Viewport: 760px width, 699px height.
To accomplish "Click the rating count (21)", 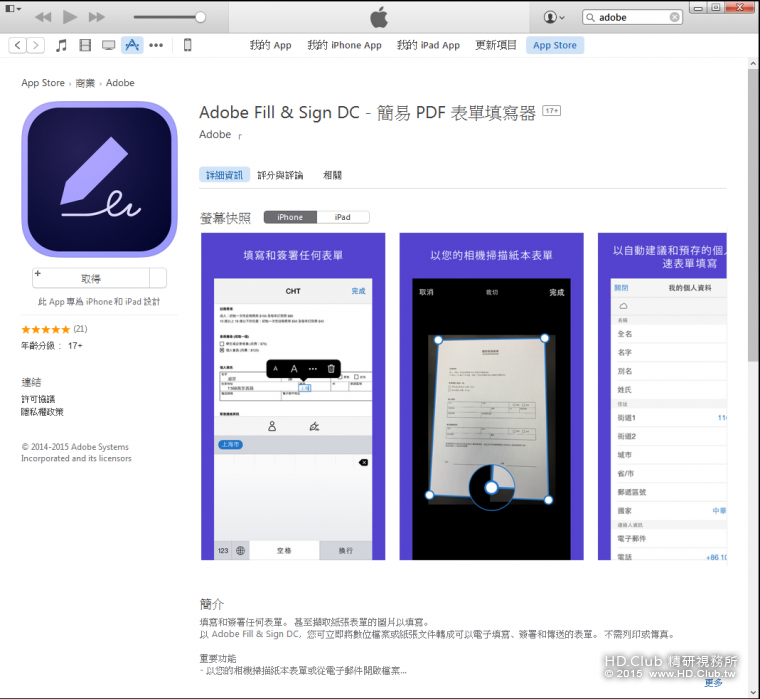I will click(80, 329).
